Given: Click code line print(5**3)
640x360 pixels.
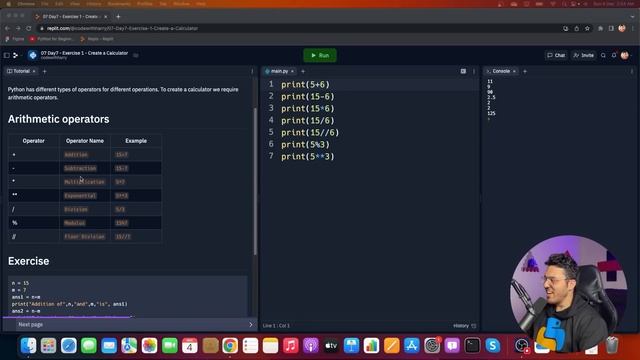Looking at the screenshot, I should click(308, 156).
